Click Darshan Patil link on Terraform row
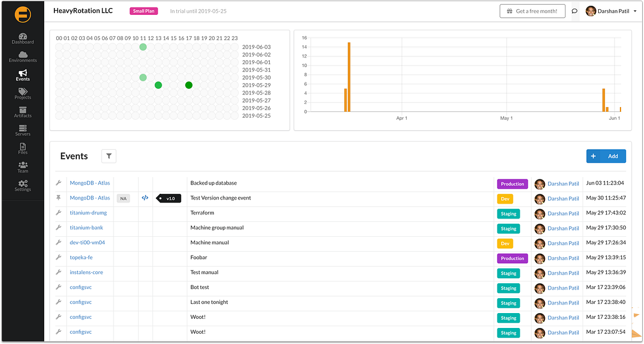 563,213
